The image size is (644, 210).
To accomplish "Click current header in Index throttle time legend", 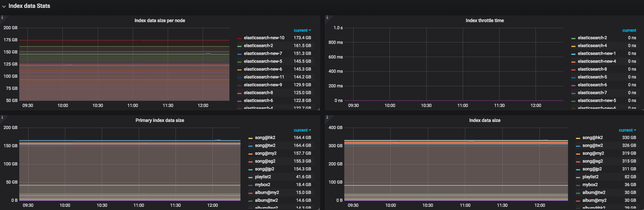I will coord(629,31).
